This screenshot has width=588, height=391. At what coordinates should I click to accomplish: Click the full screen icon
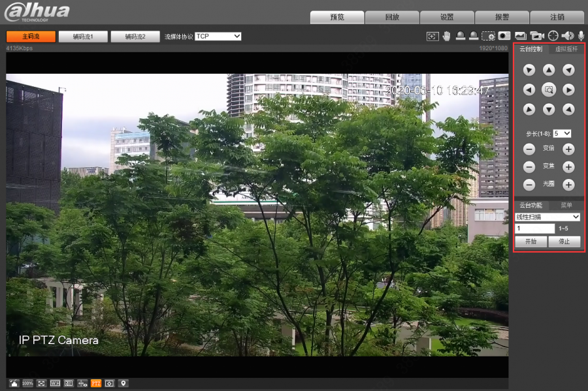tap(41, 383)
